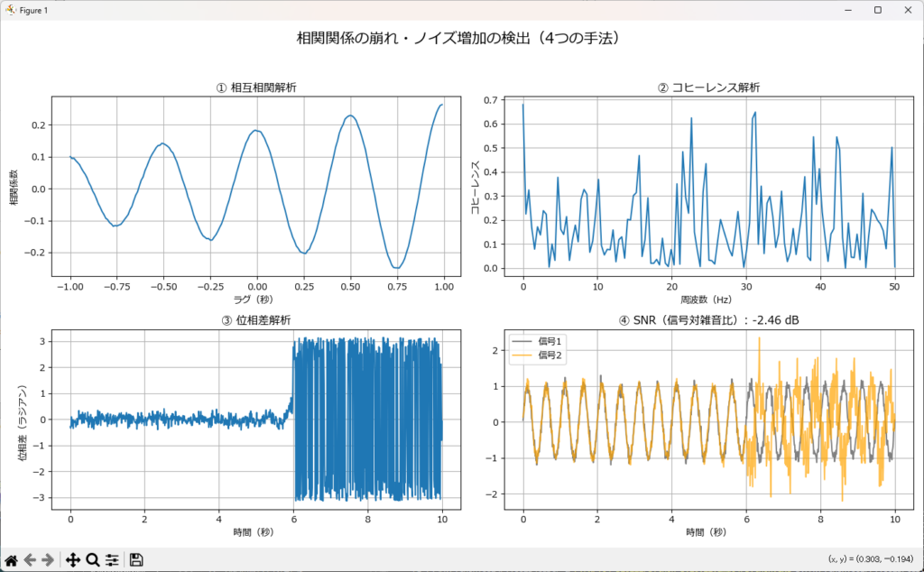Select the Pan tool with cross arrows
Viewport: 924px width, 572px height.
[x=73, y=559]
